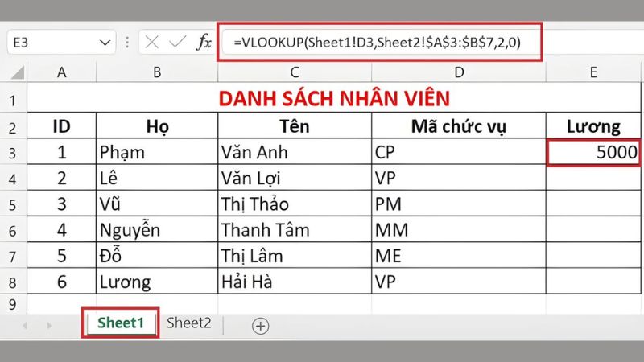The height and width of the screenshot is (362, 644).
Task: Select column D header
Action: click(459, 72)
